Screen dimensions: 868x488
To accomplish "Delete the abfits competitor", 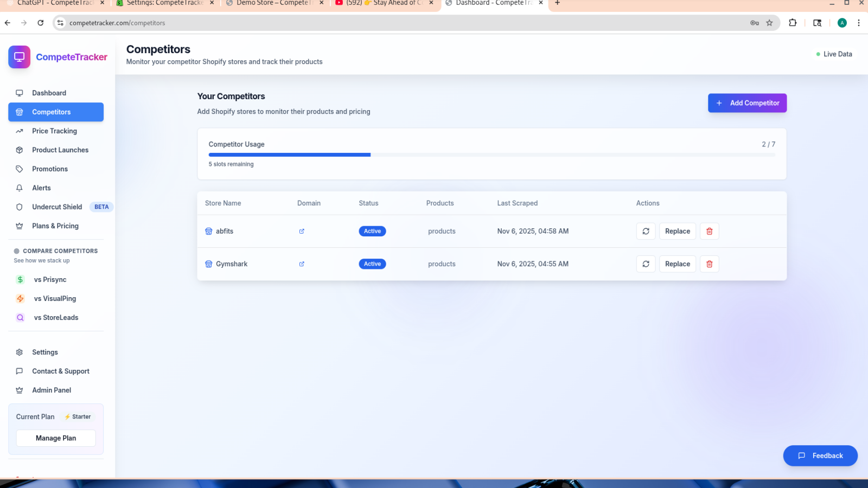I will coord(709,231).
